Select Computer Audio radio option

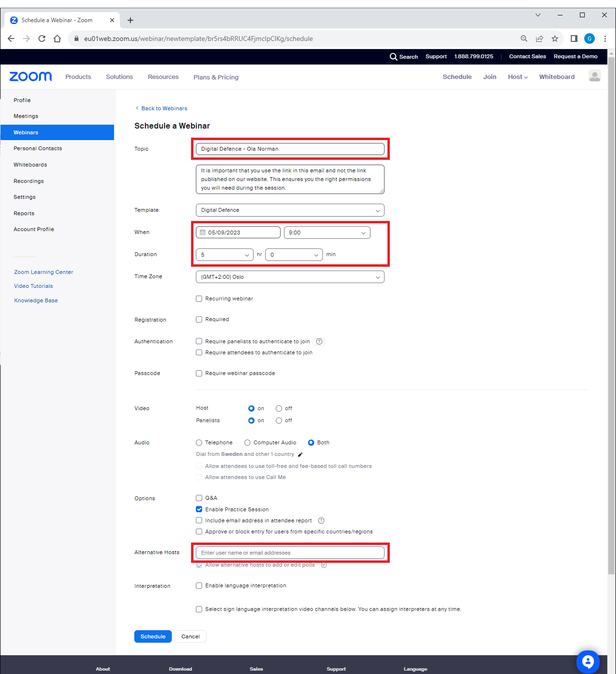click(247, 443)
